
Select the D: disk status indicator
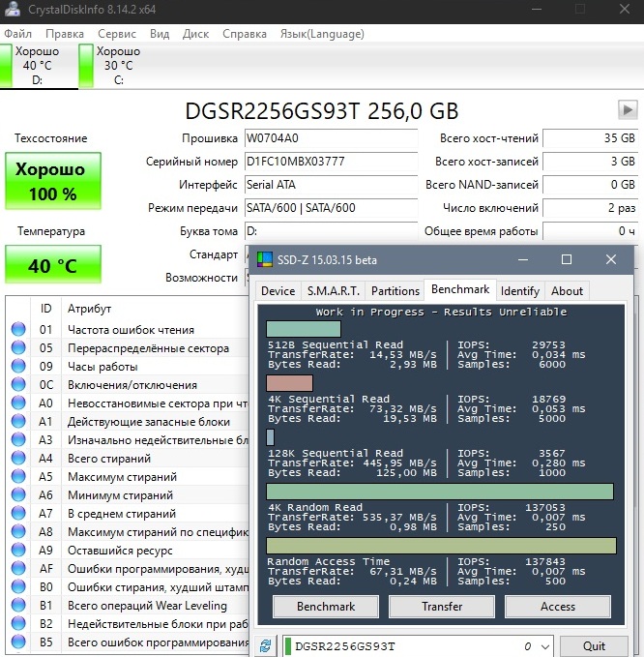point(34,65)
